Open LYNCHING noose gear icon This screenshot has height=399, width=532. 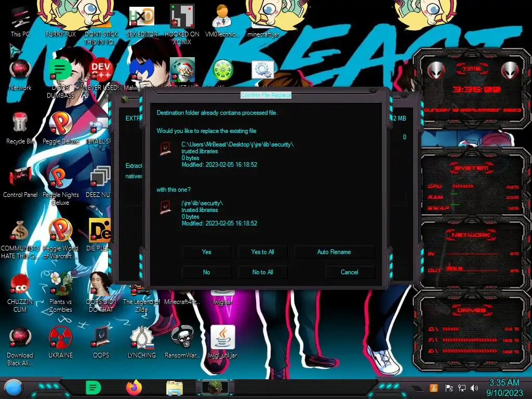pyautogui.click(x=141, y=343)
